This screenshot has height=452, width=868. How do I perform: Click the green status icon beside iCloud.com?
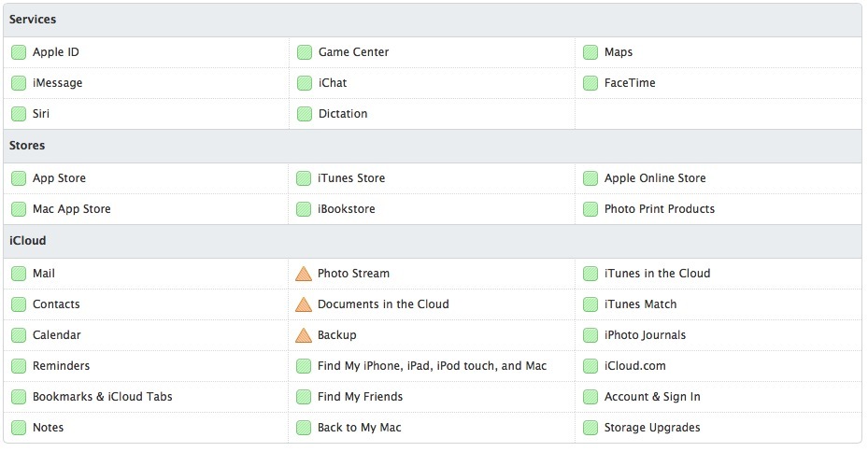coord(591,366)
